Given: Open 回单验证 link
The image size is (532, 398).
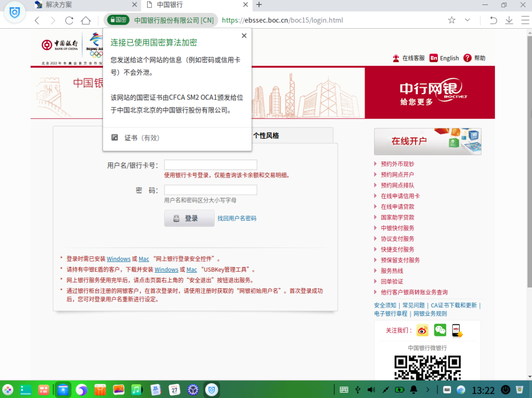Looking at the screenshot, I should 392,282.
